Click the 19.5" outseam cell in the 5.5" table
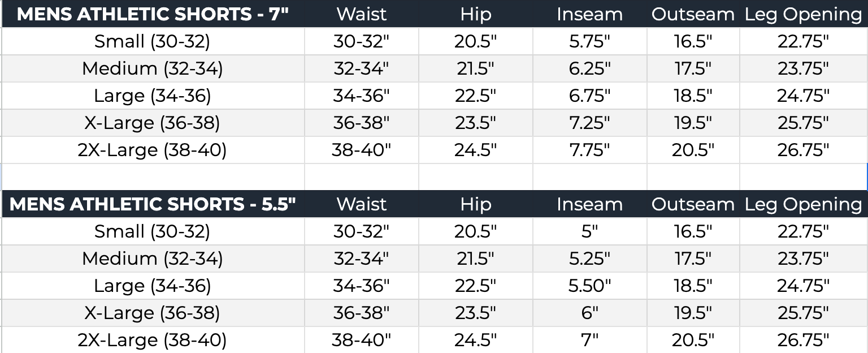This screenshot has height=353, width=868. [x=693, y=313]
